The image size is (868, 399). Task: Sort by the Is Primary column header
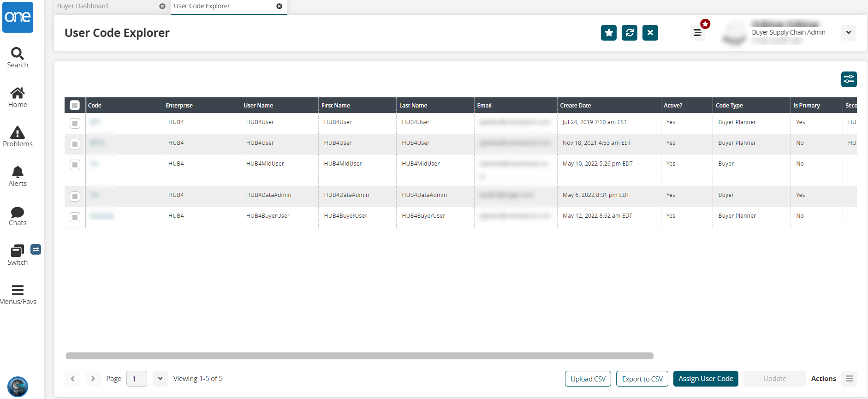[817, 105]
